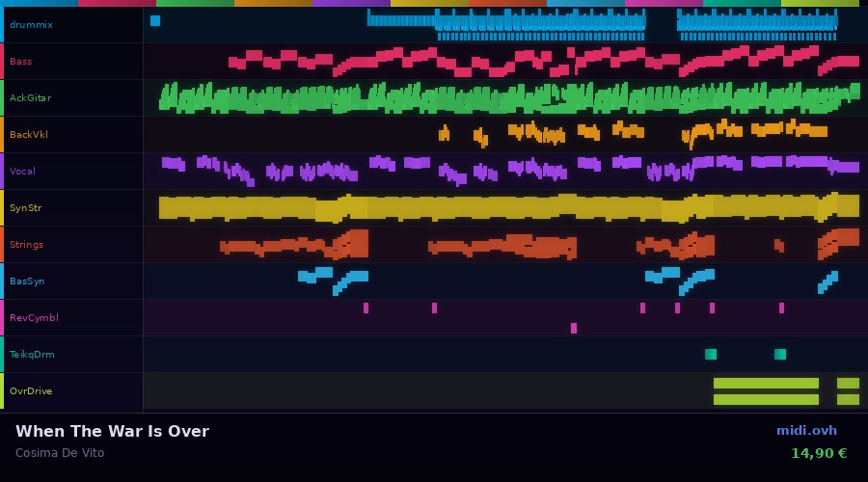Choose the Vocal track in list

(x=22, y=172)
